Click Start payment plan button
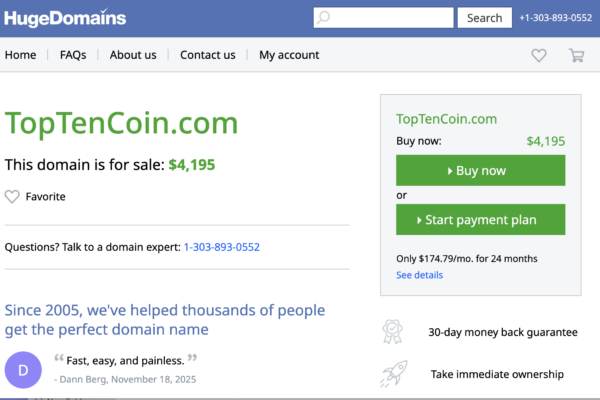The image size is (600, 400). tap(480, 220)
